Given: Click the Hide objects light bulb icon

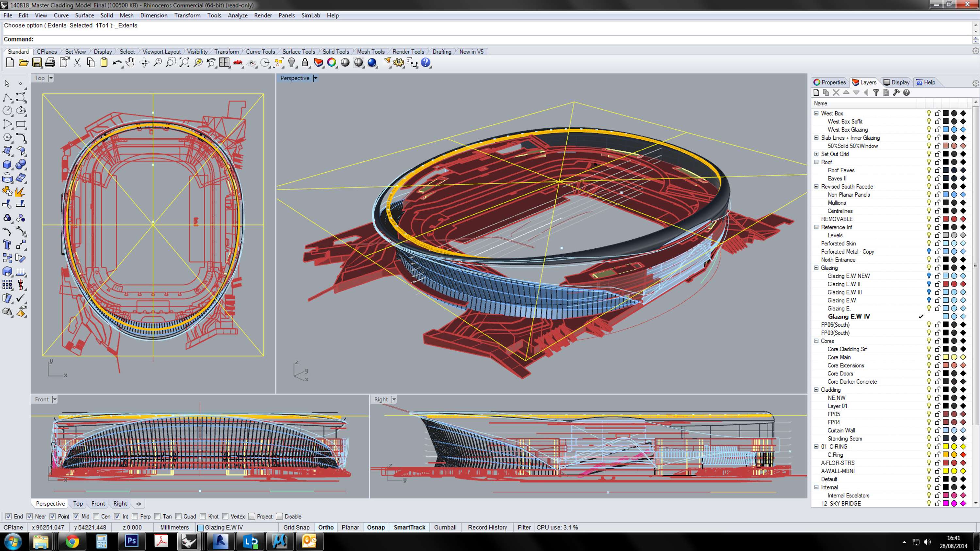Looking at the screenshot, I should [x=292, y=63].
